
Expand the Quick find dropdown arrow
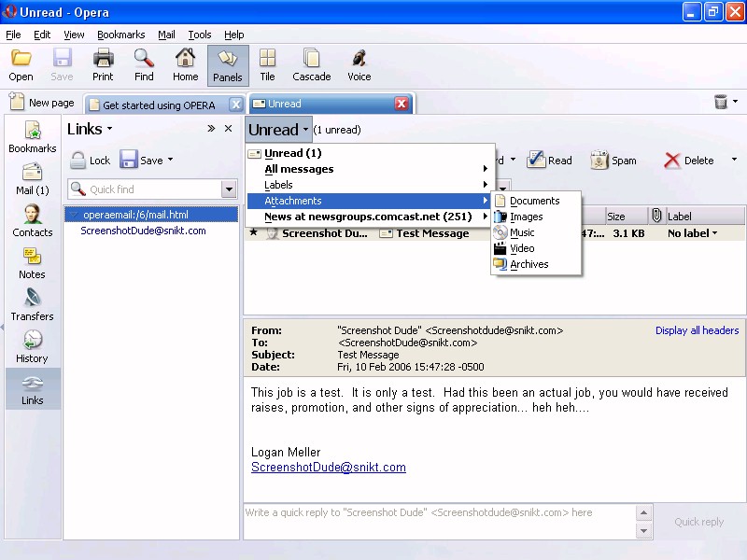point(229,189)
